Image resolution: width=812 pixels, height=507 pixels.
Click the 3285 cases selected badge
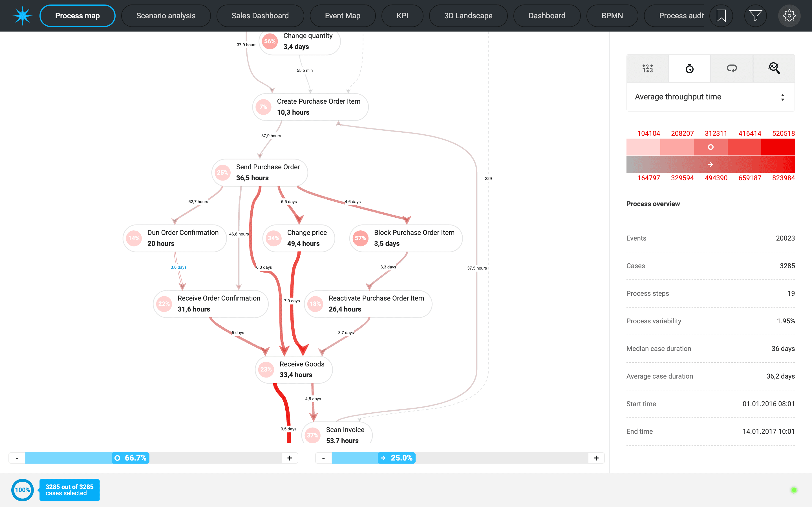[x=69, y=490]
